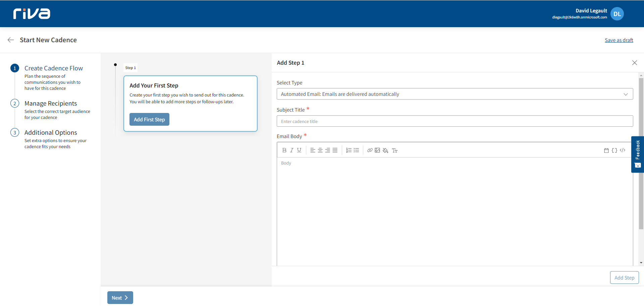Open the David Legault profile avatar menu
Viewport: 644px width, 308px height.
(617, 14)
